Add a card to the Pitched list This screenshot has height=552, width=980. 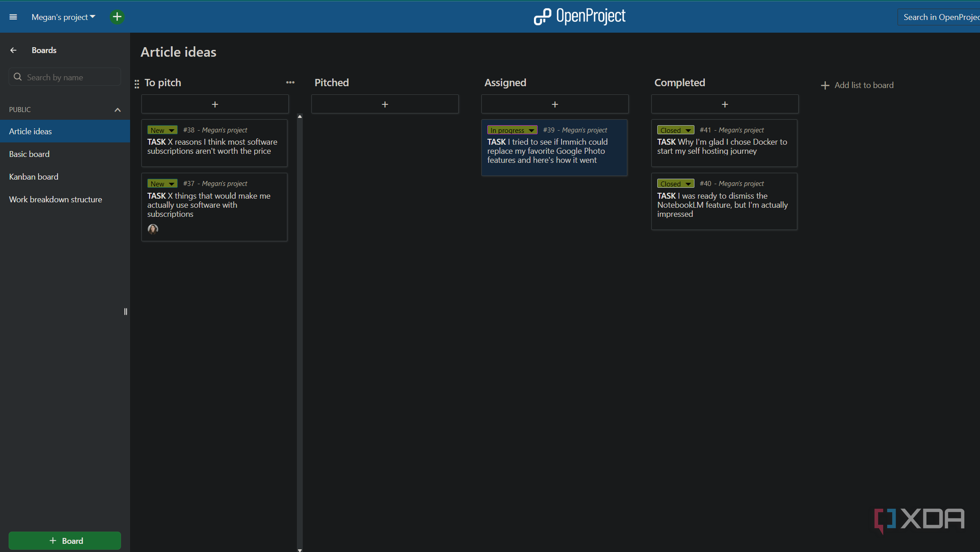(x=385, y=104)
